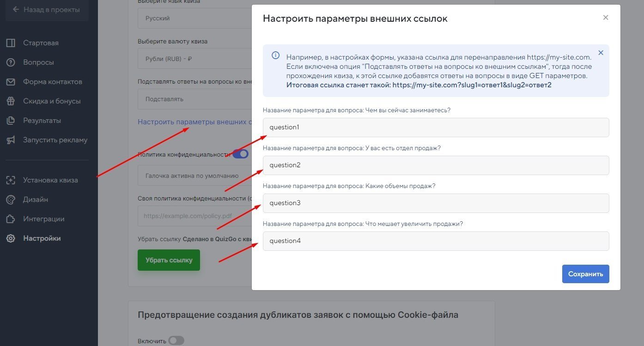Screen dimensions: 644x346
Task: Open the quiz language dropdown Русский
Action: 194,18
